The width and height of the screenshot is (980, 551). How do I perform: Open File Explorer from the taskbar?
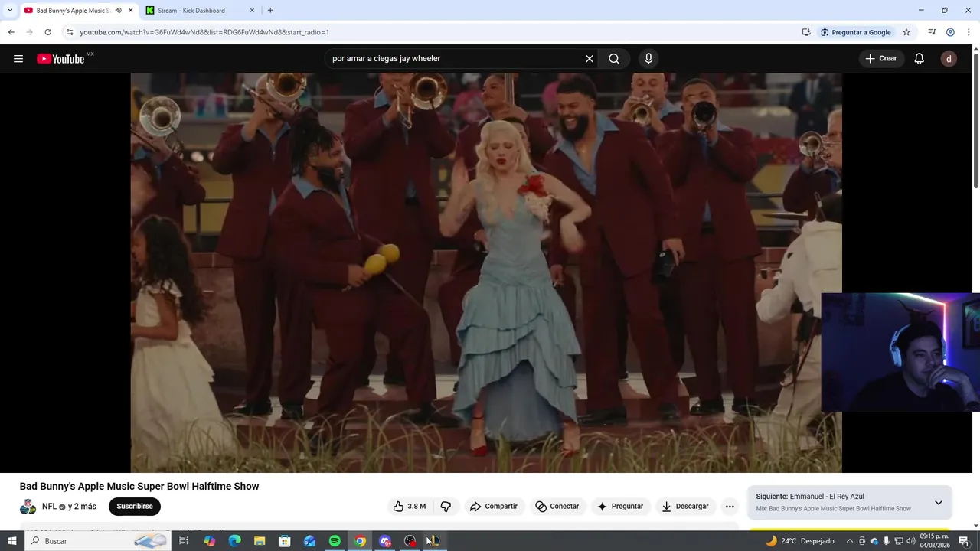[260, 541]
